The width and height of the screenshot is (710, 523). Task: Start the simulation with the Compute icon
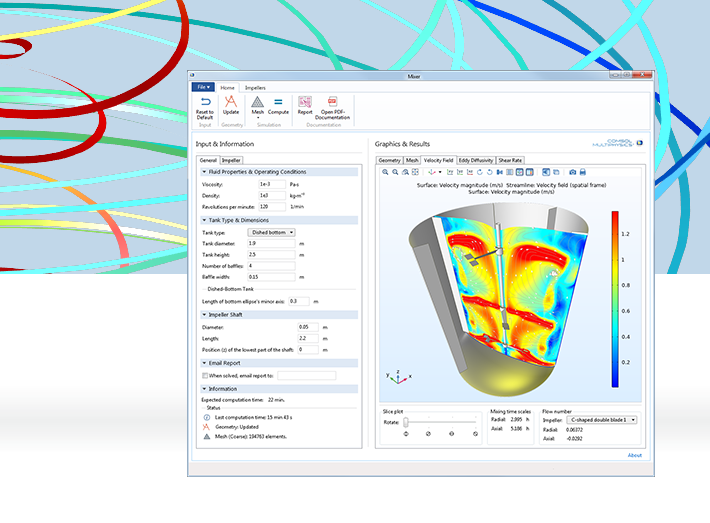pos(278,102)
